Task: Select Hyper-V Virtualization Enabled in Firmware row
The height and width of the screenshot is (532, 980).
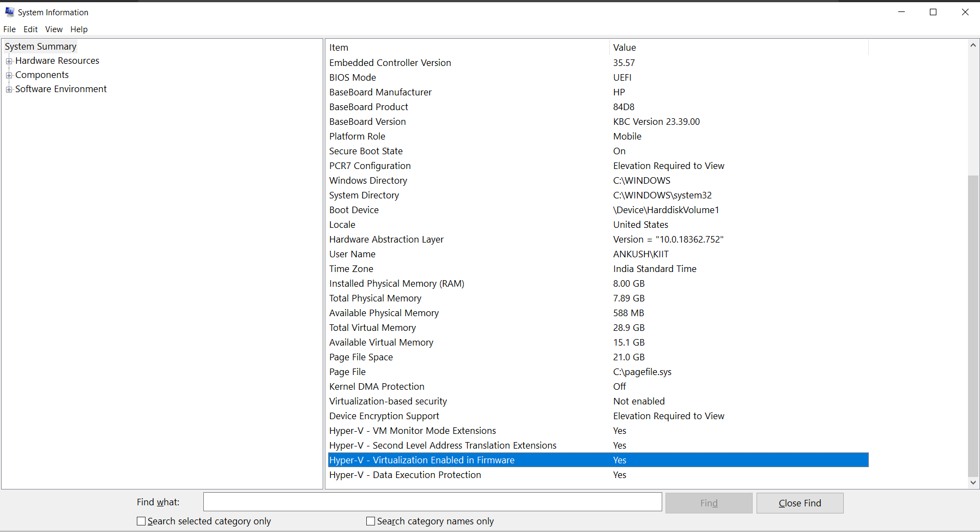Action: point(598,460)
